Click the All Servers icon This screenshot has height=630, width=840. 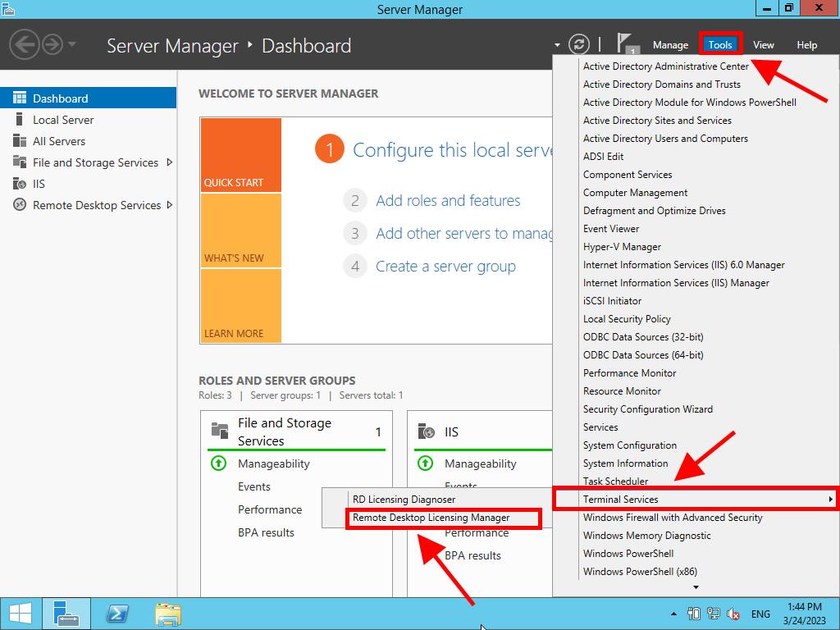20,141
